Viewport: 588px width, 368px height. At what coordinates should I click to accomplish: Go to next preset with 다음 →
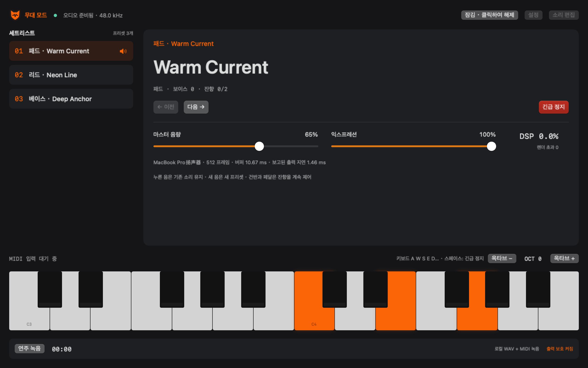196,107
